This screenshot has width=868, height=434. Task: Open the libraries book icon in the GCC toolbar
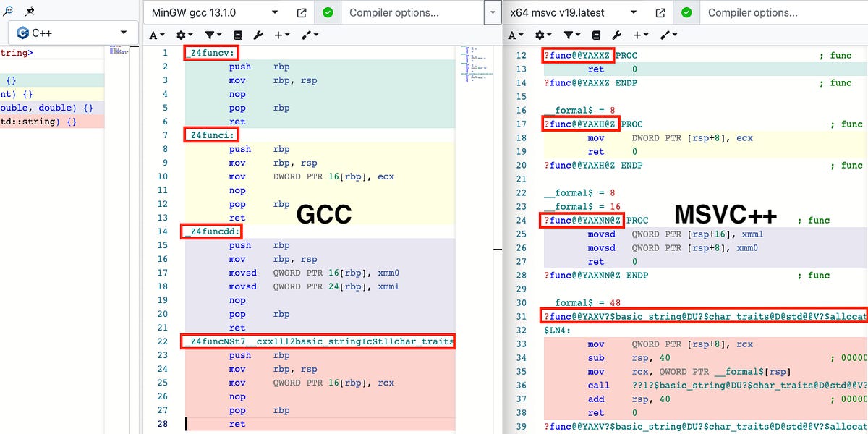click(237, 35)
